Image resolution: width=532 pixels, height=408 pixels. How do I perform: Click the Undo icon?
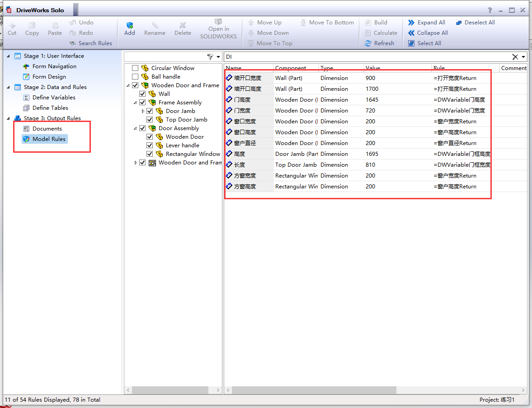click(x=73, y=23)
